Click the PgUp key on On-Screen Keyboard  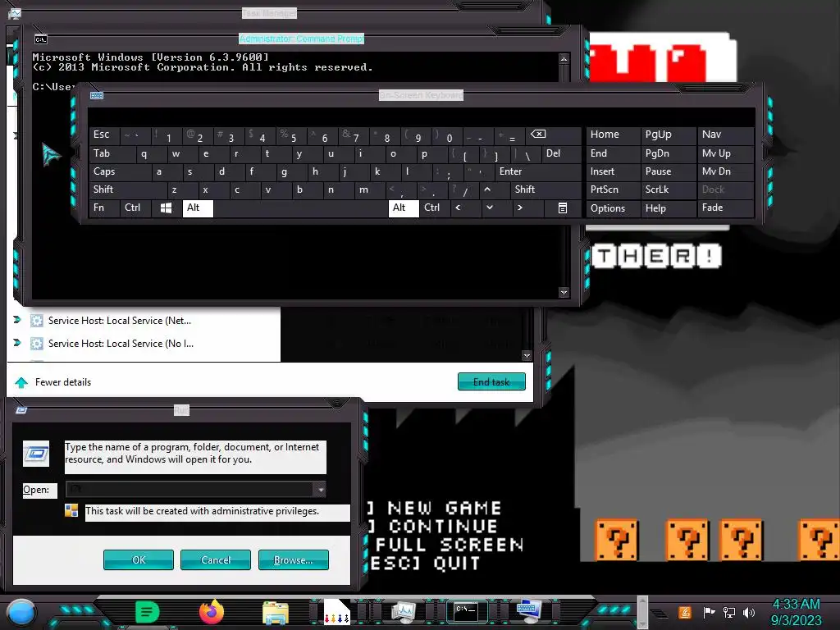668,135
